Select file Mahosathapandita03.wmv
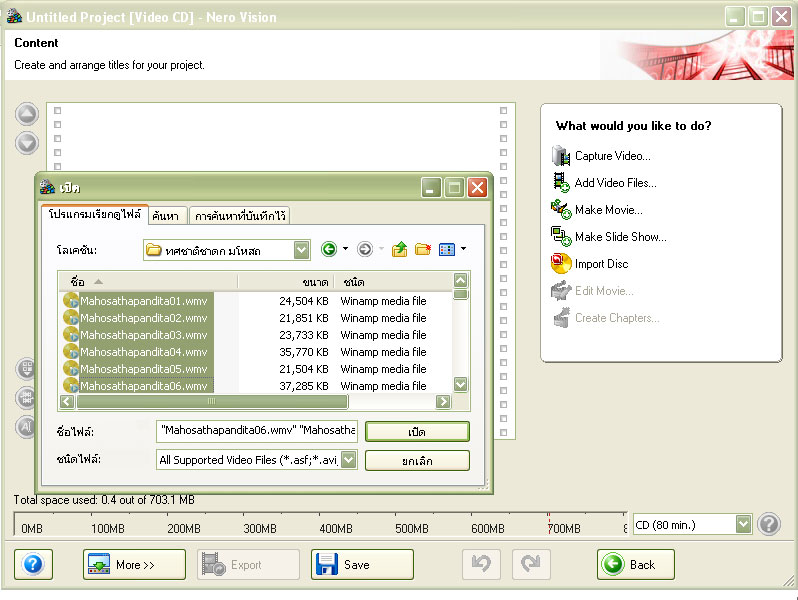798x600 pixels. tap(143, 335)
